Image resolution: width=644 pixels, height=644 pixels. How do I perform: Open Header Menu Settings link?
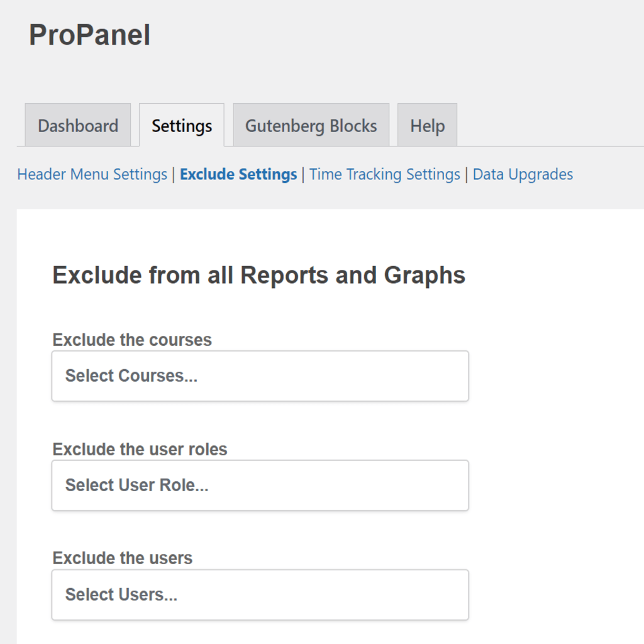coord(92,174)
